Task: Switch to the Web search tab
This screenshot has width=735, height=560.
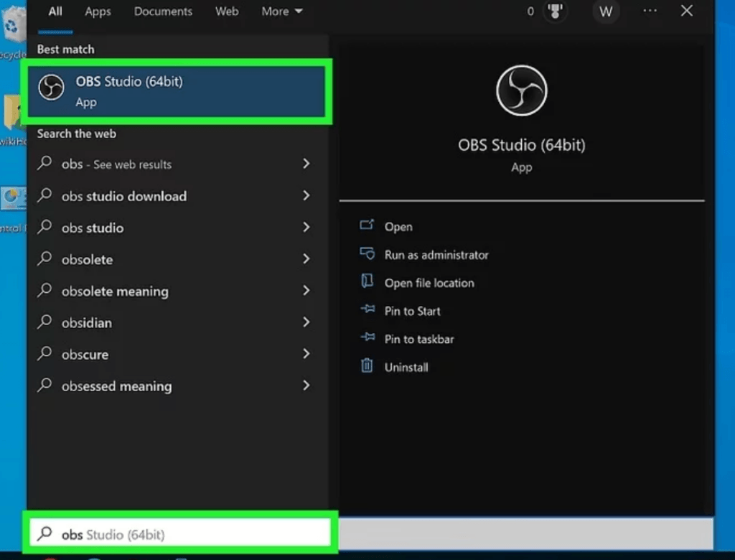Action: [227, 11]
